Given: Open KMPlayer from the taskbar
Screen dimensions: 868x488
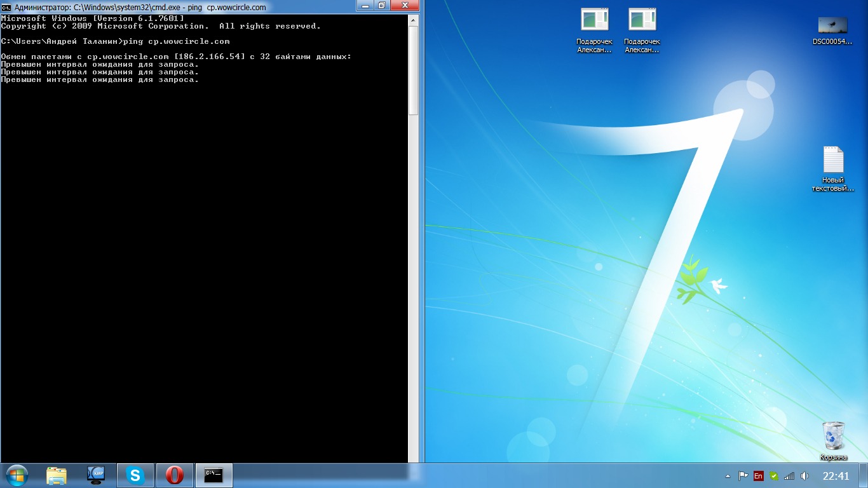Looking at the screenshot, I should (x=96, y=475).
